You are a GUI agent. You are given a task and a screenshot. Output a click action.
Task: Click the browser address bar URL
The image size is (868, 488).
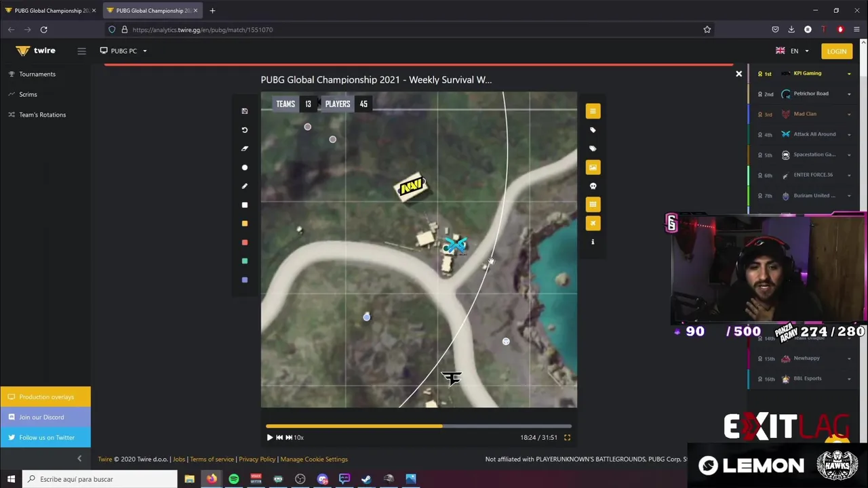[202, 30]
